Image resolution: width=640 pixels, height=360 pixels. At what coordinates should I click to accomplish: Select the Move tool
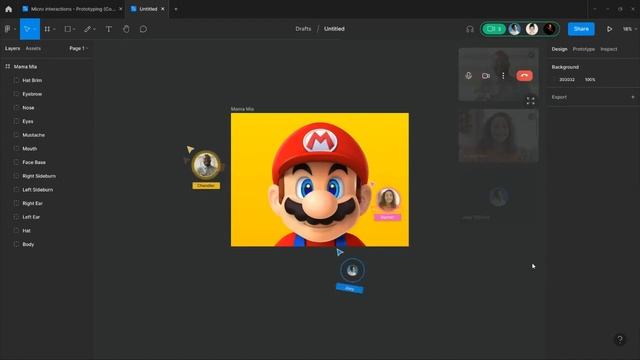[x=29, y=29]
